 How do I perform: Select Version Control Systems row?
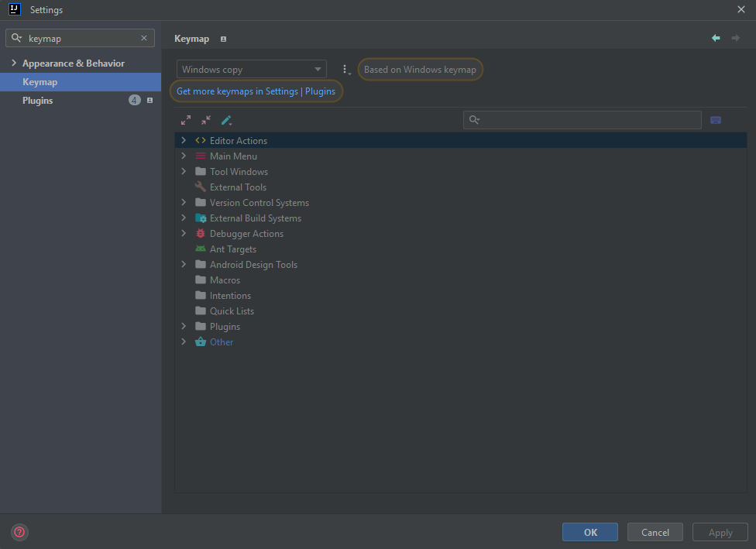(460, 202)
